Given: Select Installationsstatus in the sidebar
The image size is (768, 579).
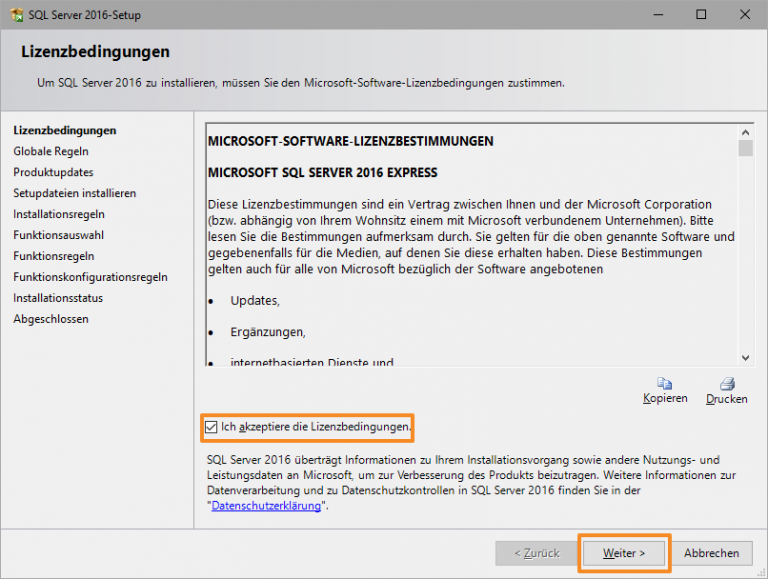Looking at the screenshot, I should 58,298.
